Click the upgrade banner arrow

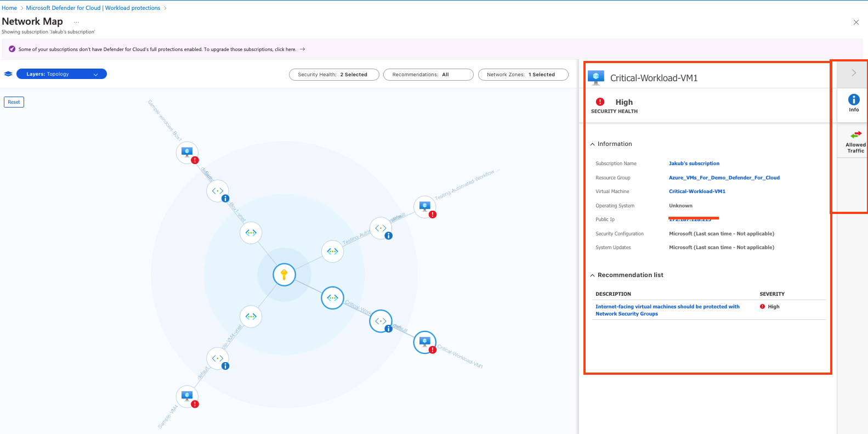click(302, 49)
